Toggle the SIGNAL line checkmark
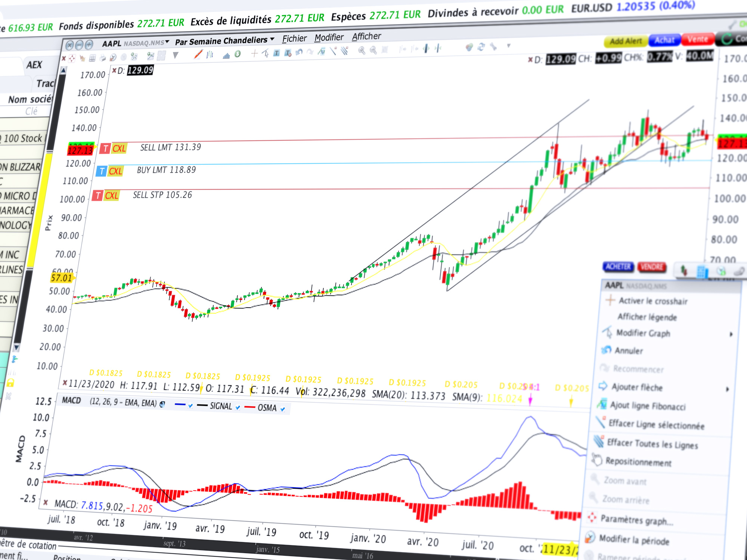 (238, 407)
